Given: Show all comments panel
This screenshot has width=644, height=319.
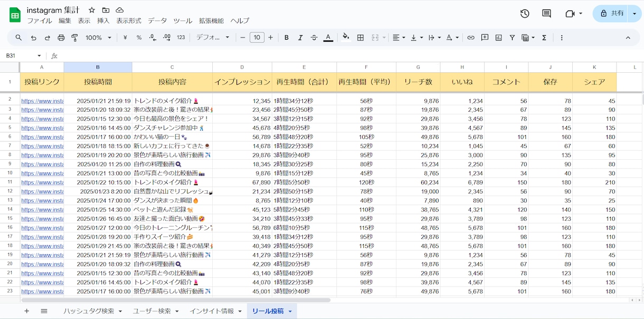Looking at the screenshot, I should click(x=546, y=14).
